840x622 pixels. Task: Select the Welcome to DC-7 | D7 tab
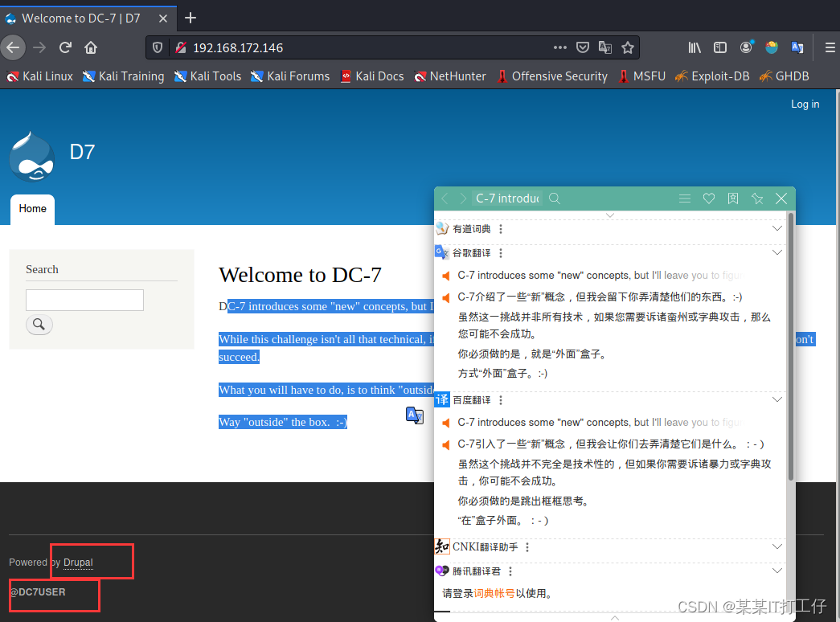[88, 18]
